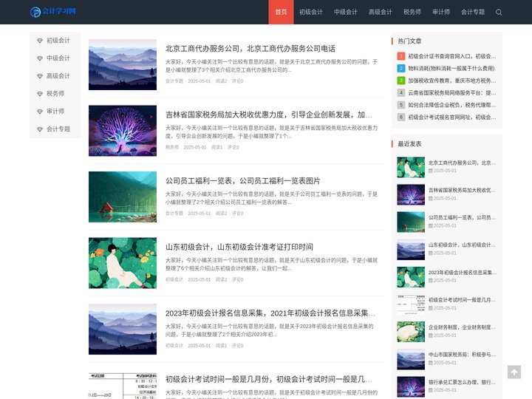The height and width of the screenshot is (399, 532).
Task: Open recent post 银行承兑汇票怎么办理 in sidebar
Action: (x=462, y=382)
